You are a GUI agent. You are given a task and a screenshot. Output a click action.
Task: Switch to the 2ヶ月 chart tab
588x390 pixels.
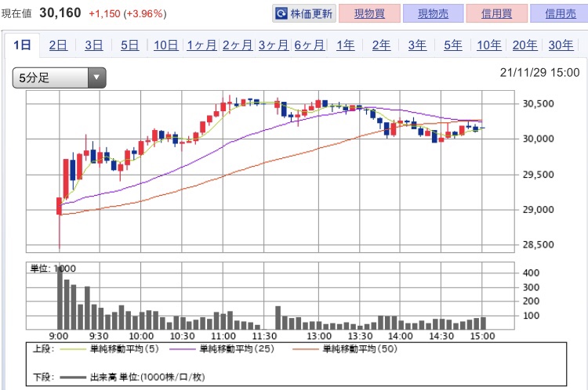point(238,45)
